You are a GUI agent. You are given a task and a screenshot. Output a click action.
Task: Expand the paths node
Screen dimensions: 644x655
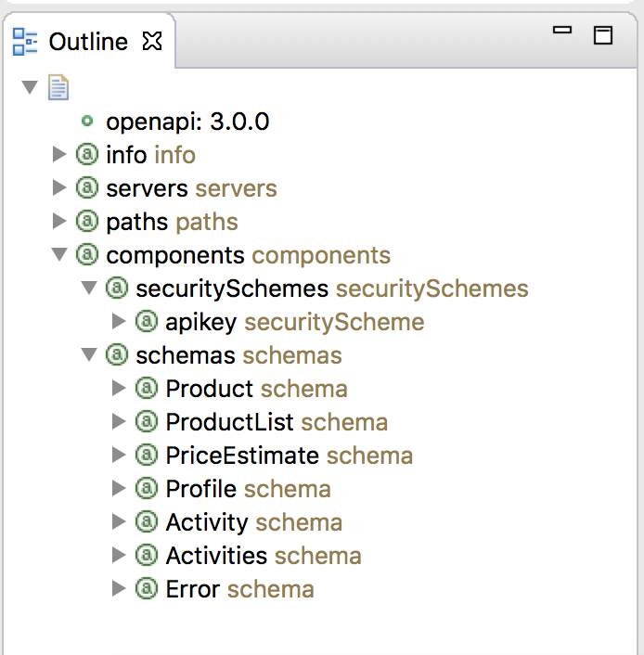59,222
